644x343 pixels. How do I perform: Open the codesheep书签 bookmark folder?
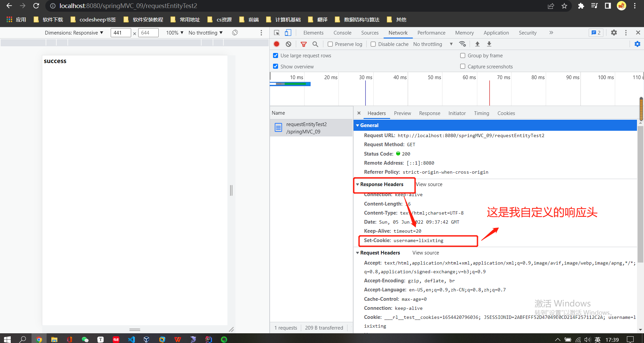(x=93, y=19)
